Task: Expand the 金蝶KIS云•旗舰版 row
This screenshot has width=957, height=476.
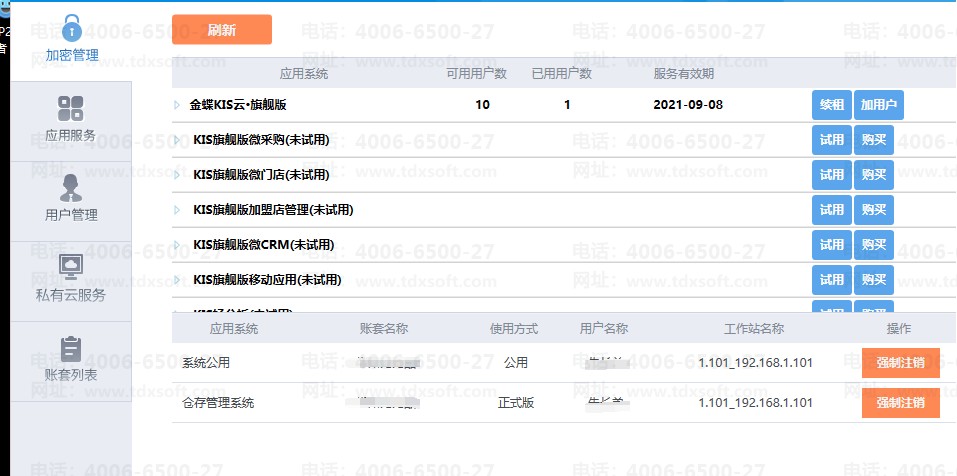Action: click(177, 105)
